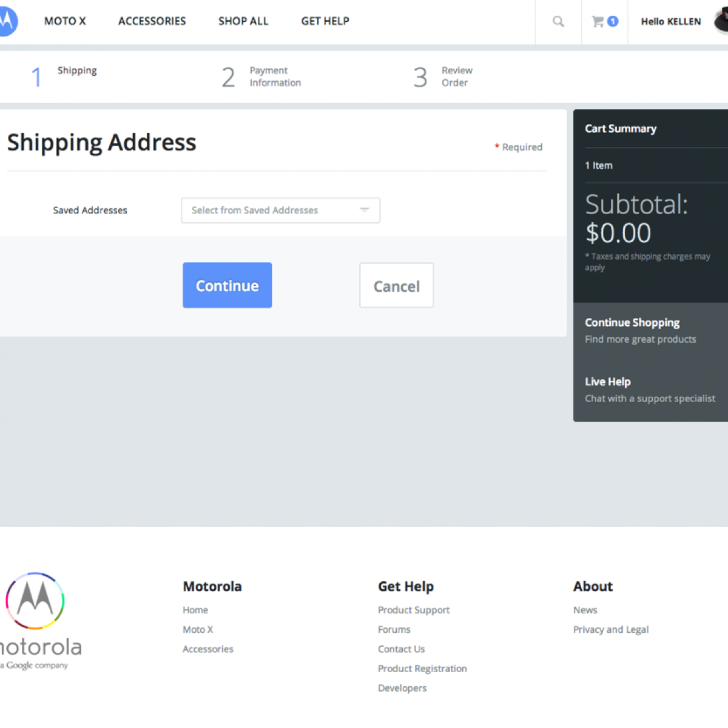Open the Accessories footer link

point(208,649)
